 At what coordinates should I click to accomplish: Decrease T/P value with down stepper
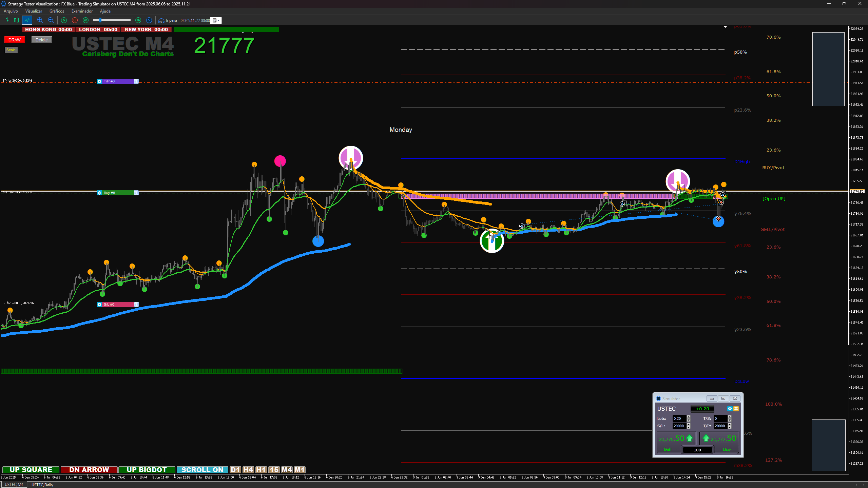(730, 428)
